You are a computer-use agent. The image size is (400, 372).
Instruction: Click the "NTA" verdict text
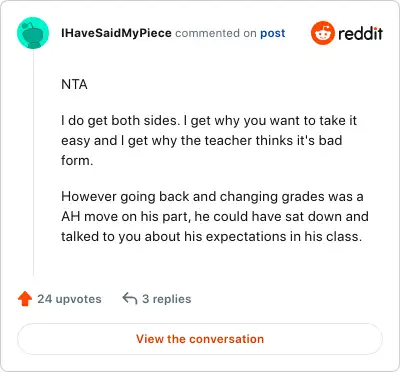pos(74,84)
